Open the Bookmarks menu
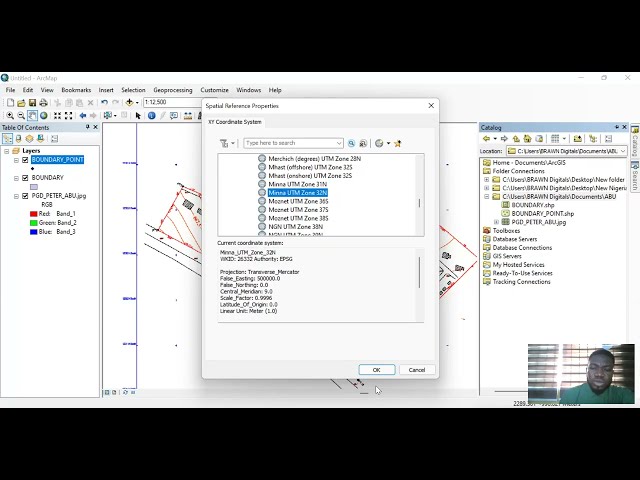 click(x=76, y=90)
